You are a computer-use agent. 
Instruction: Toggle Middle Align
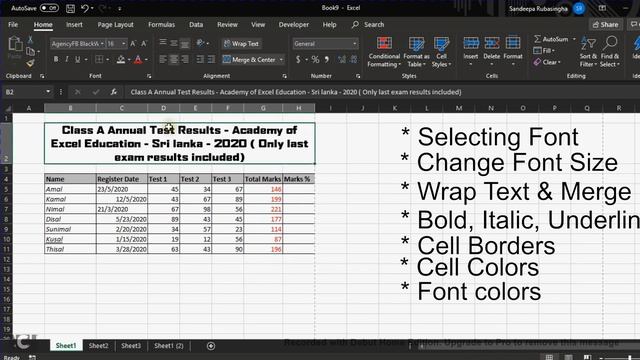click(x=174, y=42)
